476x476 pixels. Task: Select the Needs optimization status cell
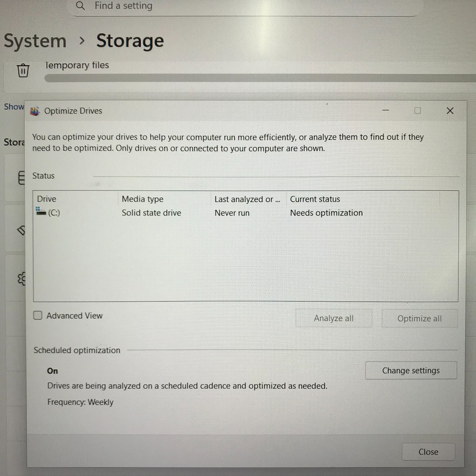tap(326, 213)
